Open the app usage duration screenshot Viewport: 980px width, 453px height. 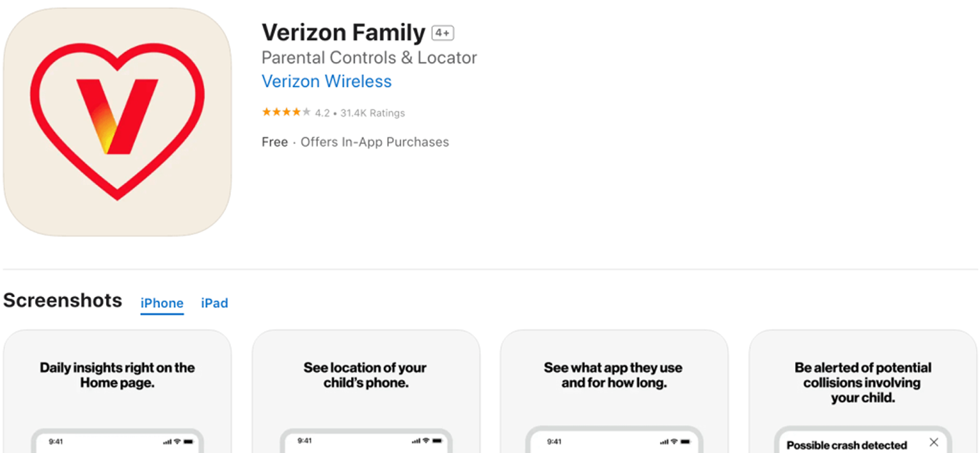tap(614, 392)
